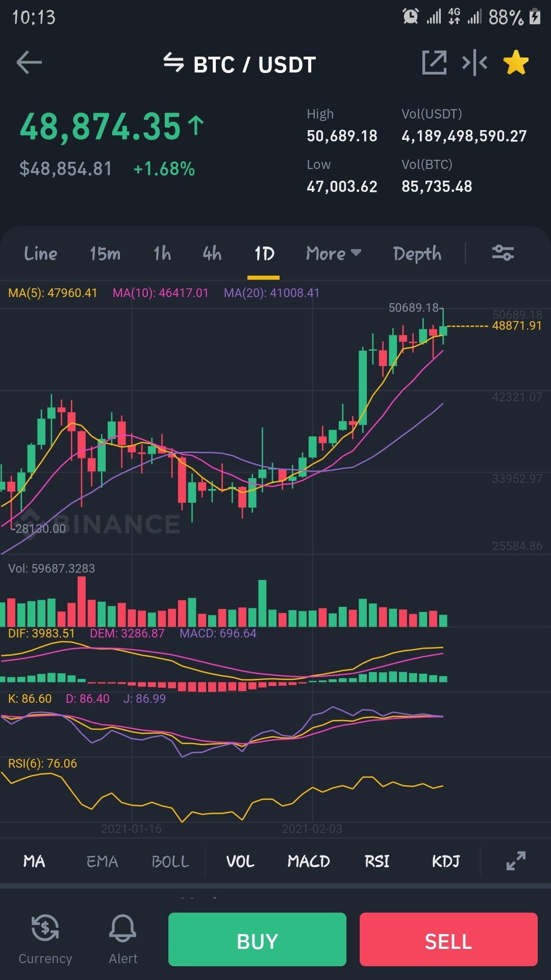Tap the highest candlestick at 50689.18
The height and width of the screenshot is (980, 551).
(443, 327)
